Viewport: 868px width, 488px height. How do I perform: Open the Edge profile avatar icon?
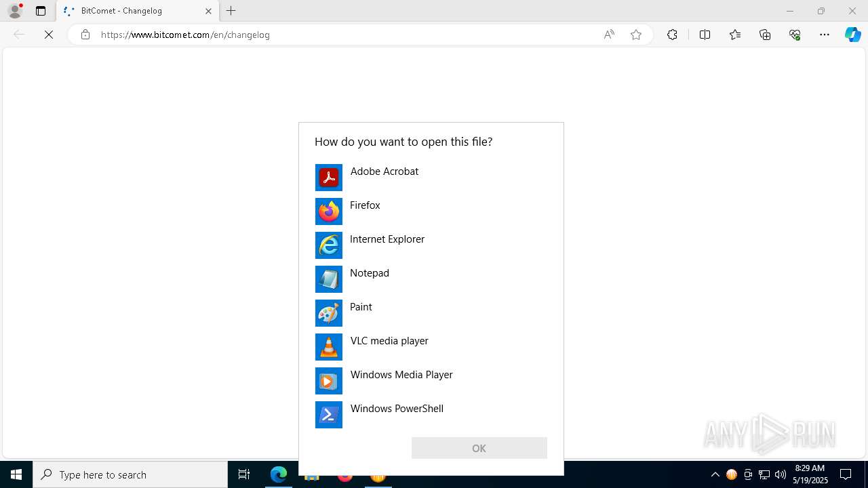tap(15, 11)
